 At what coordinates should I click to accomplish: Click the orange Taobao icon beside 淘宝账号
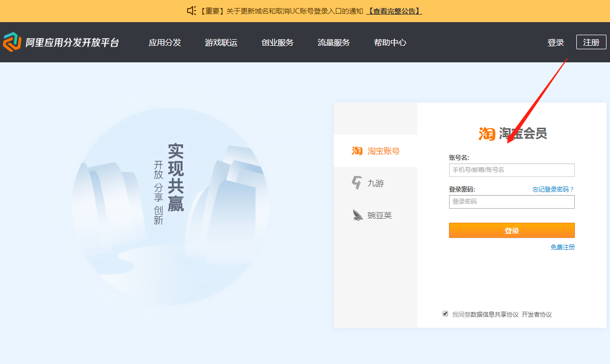tap(357, 151)
